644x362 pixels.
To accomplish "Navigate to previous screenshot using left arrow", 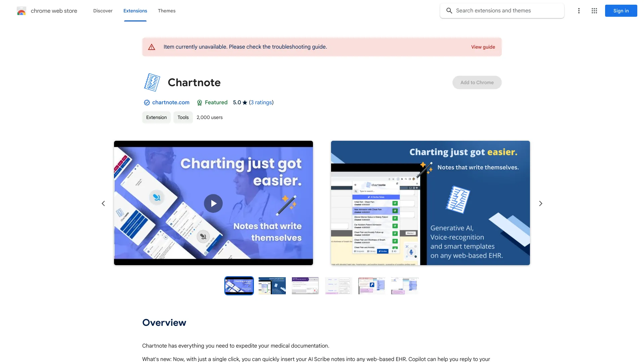I will [x=103, y=203].
